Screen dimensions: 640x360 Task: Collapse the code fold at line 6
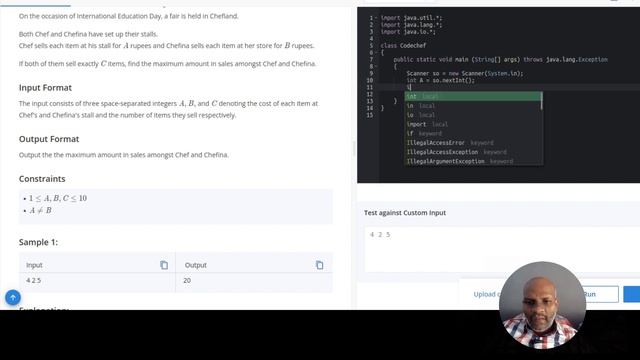(376, 53)
